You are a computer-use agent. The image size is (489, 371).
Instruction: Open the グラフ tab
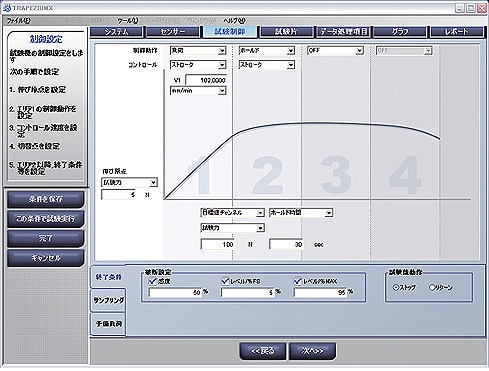click(400, 32)
